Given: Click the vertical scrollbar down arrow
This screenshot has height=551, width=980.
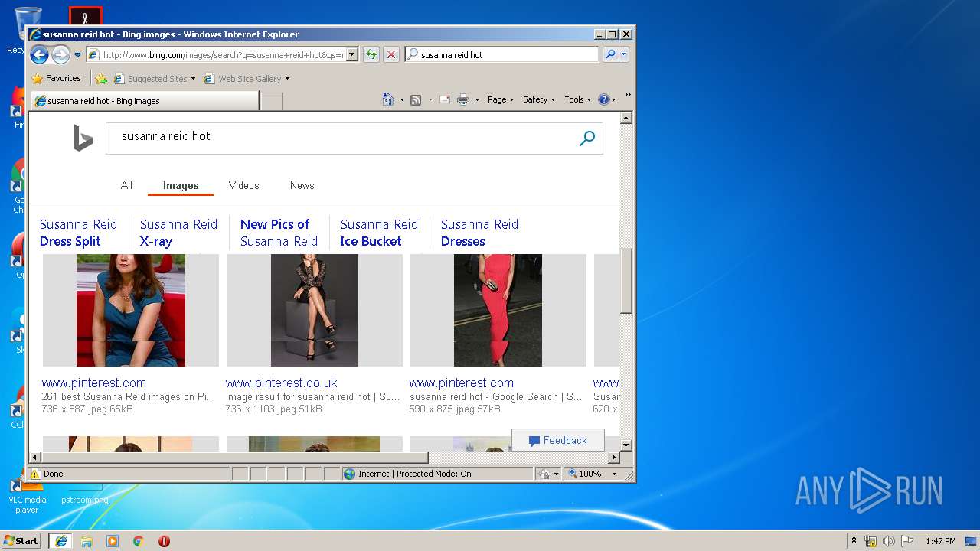Looking at the screenshot, I should pyautogui.click(x=626, y=445).
